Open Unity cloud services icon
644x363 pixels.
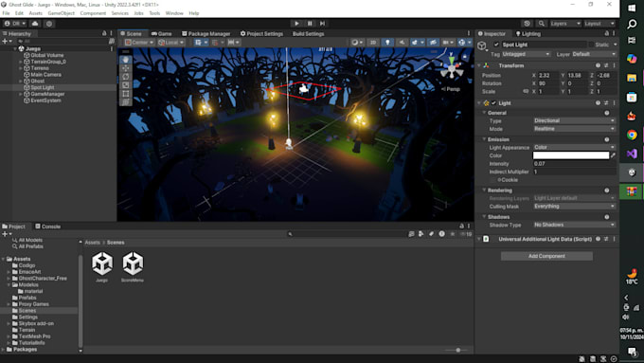click(x=35, y=24)
